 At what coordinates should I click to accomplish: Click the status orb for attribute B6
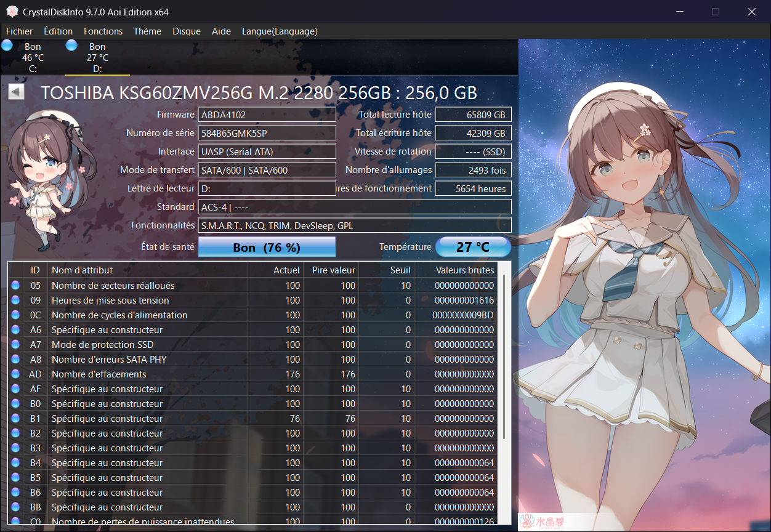[15, 493]
